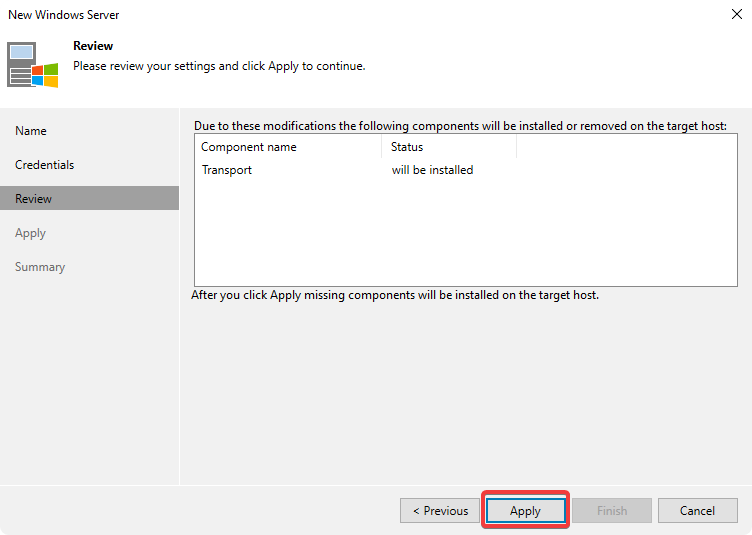Select the Apply step in the sidebar
Image resolution: width=752 pixels, height=535 pixels.
click(31, 233)
